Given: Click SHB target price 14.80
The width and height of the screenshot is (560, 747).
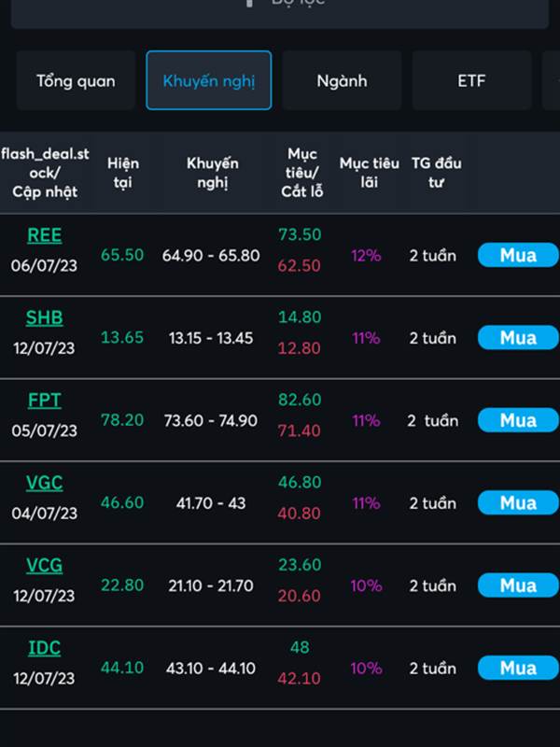Looking at the screenshot, I should coord(300,317).
